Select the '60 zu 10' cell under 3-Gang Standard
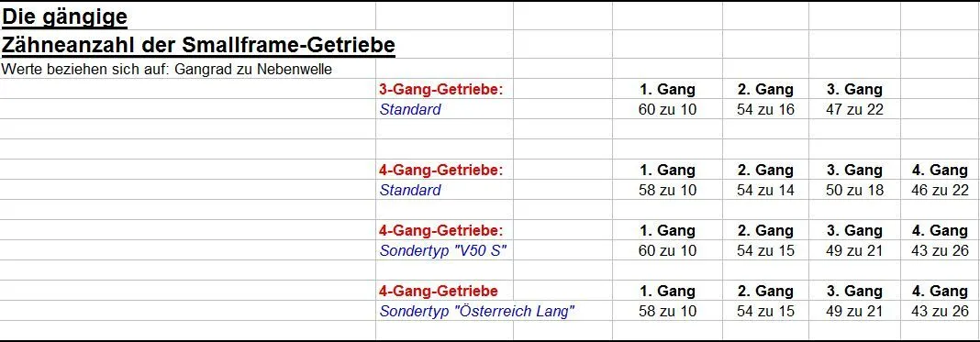980x342 pixels. [x=667, y=109]
